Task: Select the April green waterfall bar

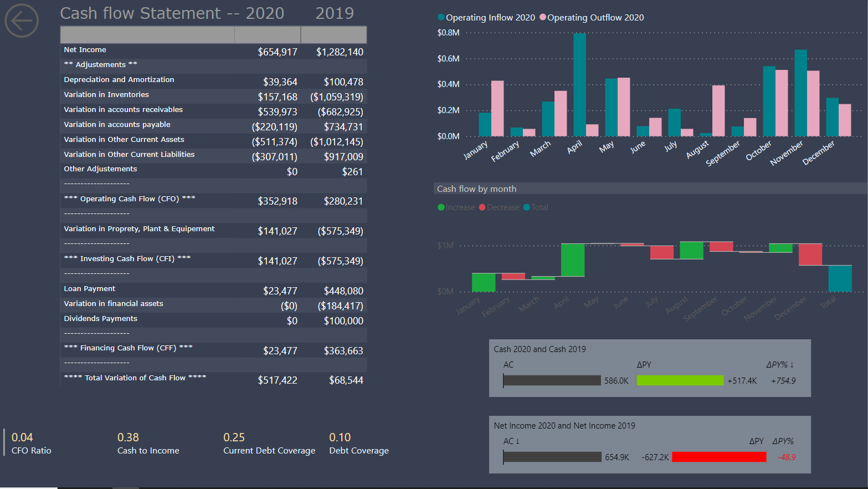Action: (x=572, y=259)
